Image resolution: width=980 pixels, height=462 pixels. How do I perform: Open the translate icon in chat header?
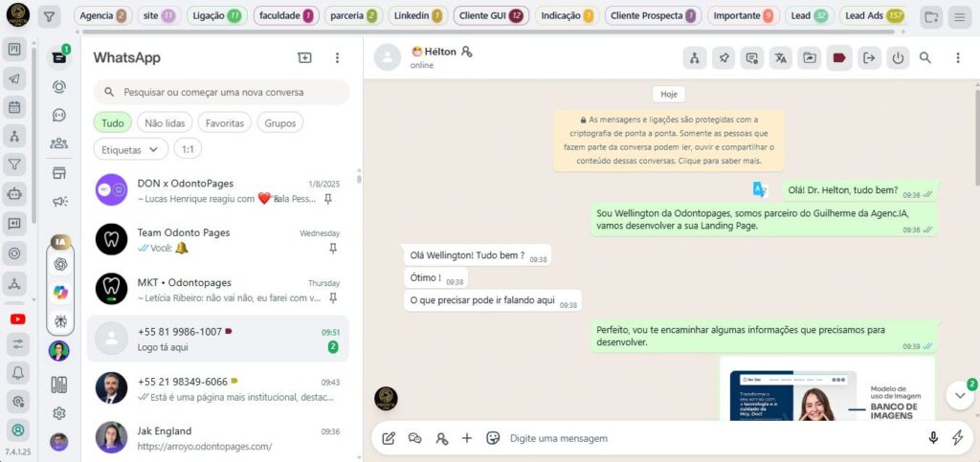781,58
